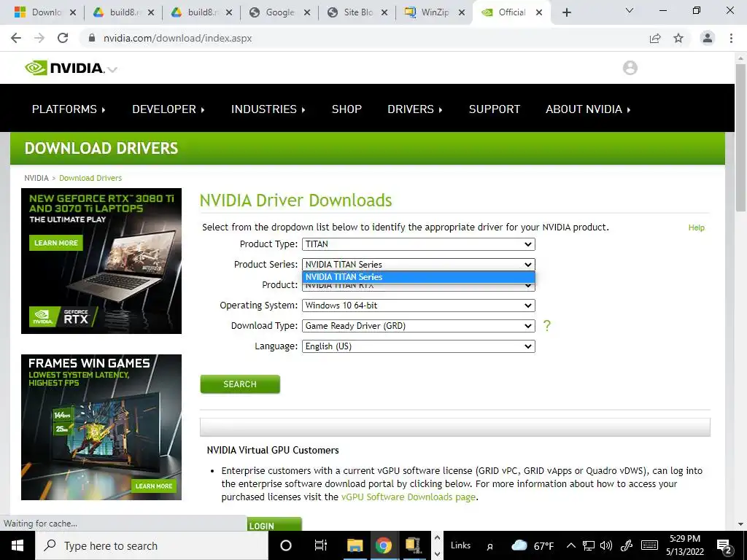
Task: Click the Help link
Action: (x=696, y=227)
